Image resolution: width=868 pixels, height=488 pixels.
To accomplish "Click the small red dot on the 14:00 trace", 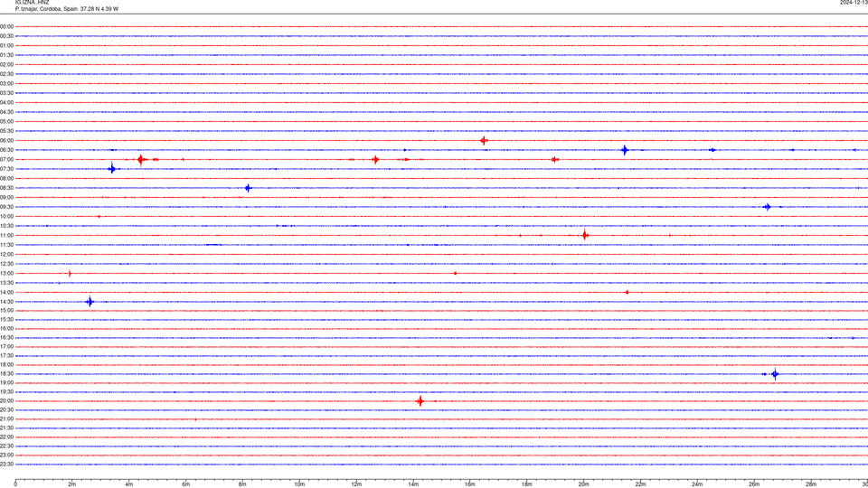I will point(627,292).
